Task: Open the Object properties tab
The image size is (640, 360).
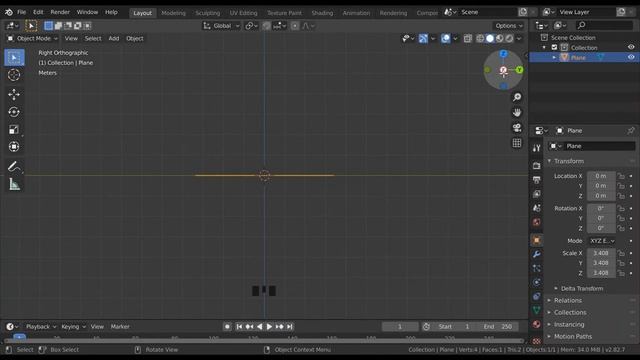Action: [x=536, y=240]
